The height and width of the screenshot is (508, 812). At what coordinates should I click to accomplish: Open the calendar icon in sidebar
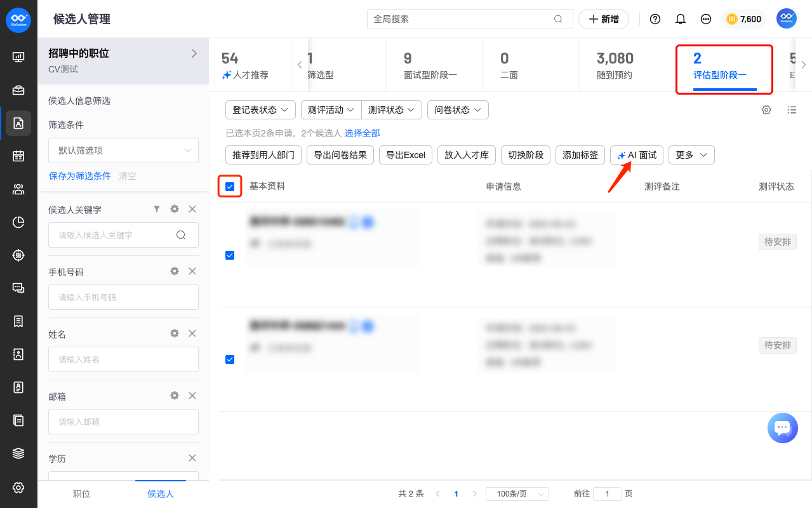pyautogui.click(x=18, y=156)
